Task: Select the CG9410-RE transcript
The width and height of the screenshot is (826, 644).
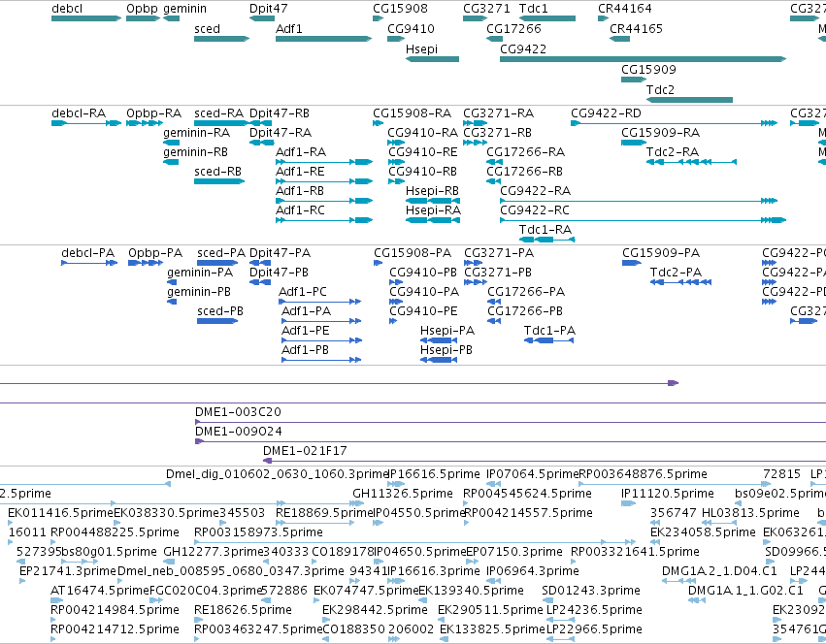Action: coord(397,162)
